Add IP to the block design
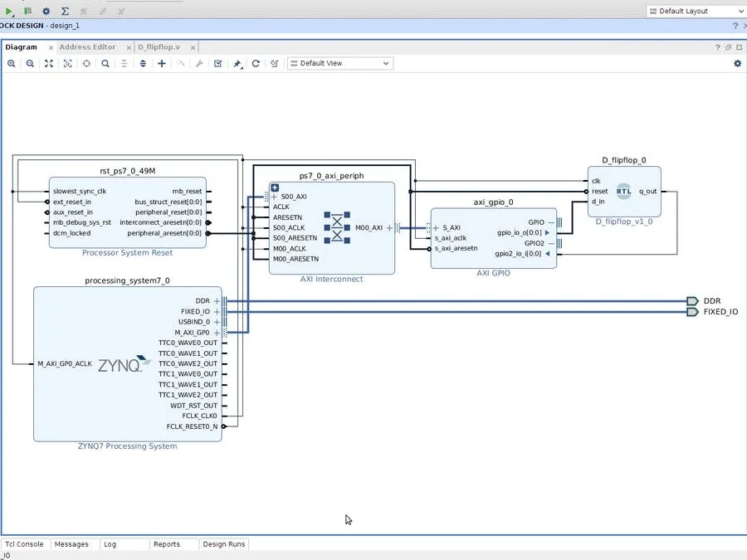This screenshot has width=747, height=560. click(160, 63)
